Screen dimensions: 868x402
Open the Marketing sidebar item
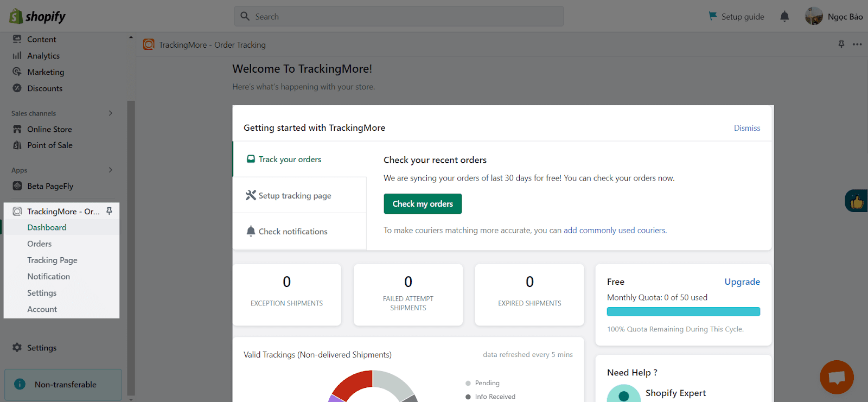46,72
